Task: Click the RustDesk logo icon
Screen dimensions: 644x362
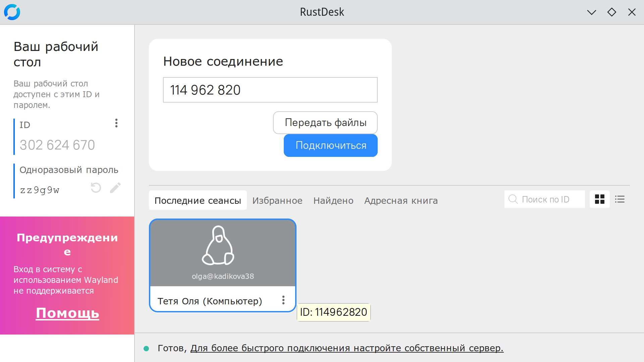Action: pos(12,12)
